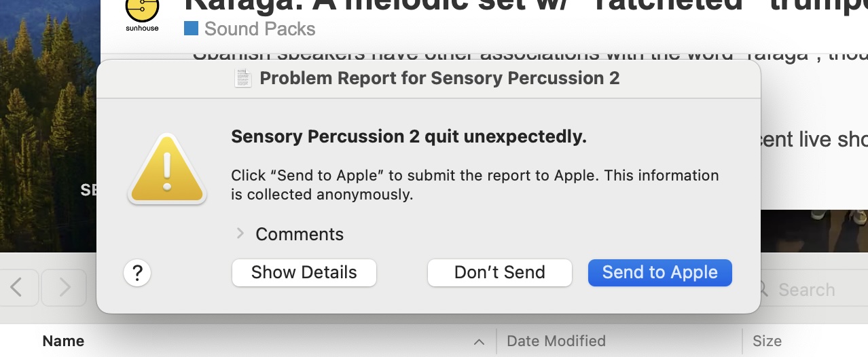
Task: Sort by the Date Modified column header
Action: pos(556,341)
